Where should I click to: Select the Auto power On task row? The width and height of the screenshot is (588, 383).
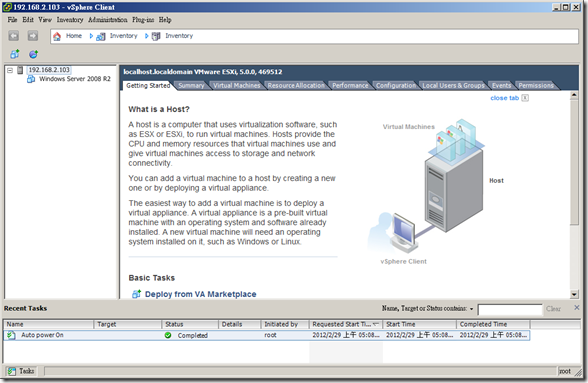pos(267,335)
